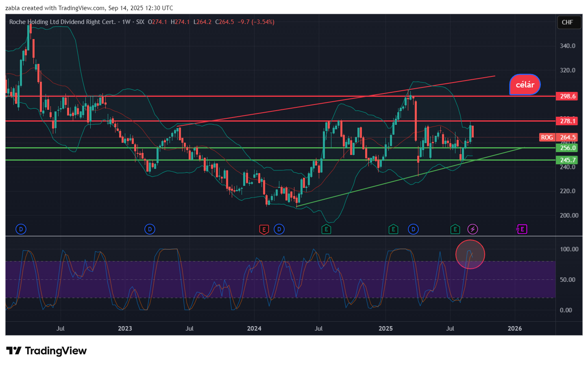Screen dimensions: 588x366
Task: Click the 2024 time axis label
Action: tap(254, 329)
